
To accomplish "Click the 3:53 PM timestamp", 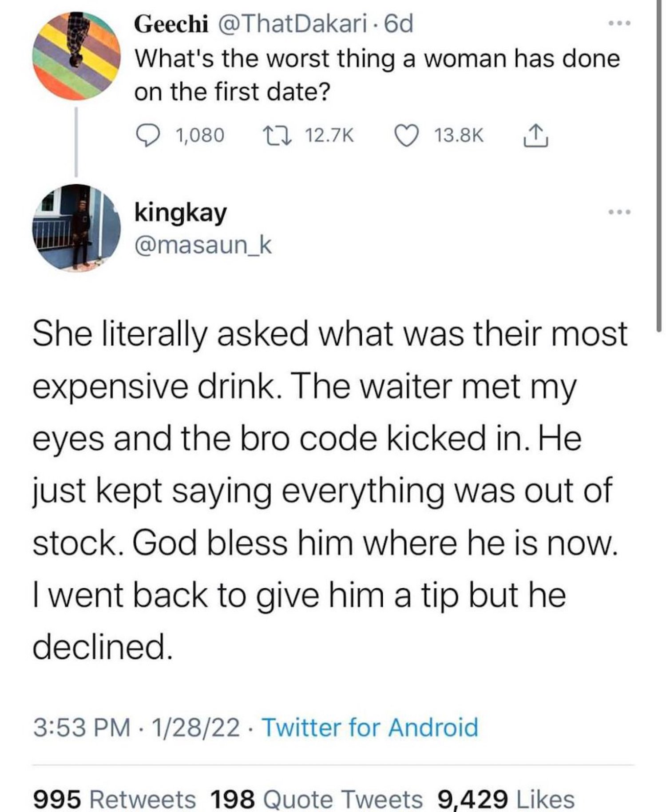I will point(82,728).
